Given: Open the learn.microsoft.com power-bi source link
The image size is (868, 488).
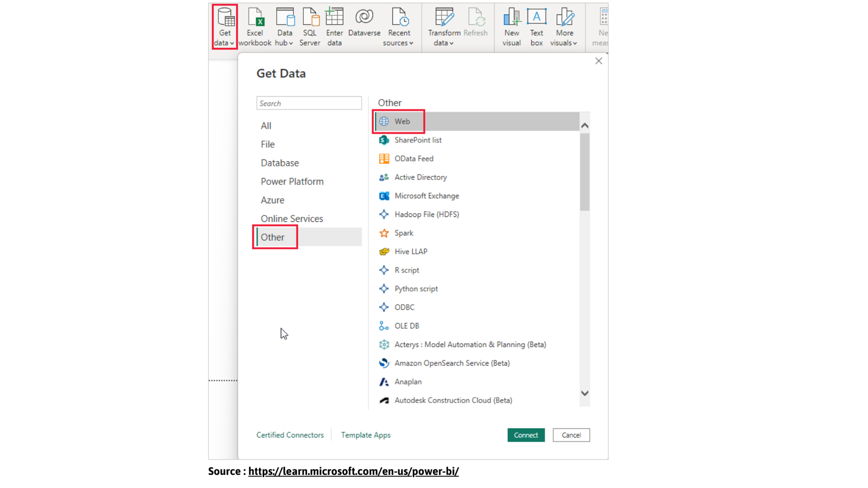Looking at the screenshot, I should click(354, 471).
